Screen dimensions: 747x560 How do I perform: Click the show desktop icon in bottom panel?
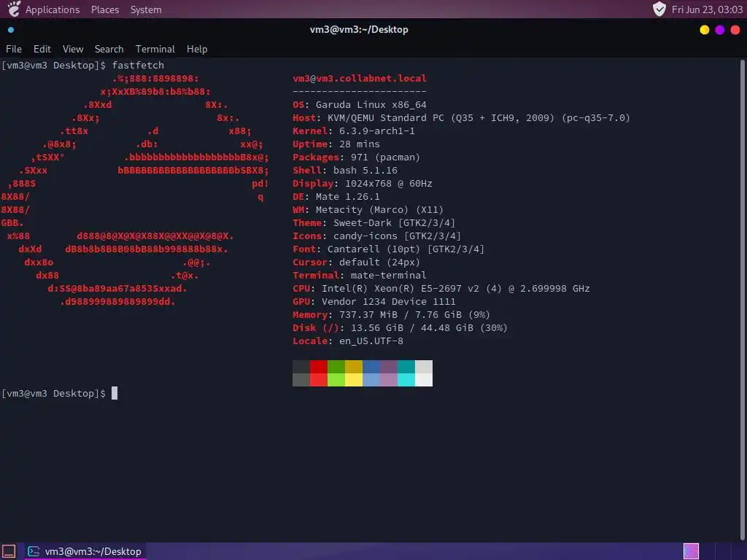(x=9, y=551)
